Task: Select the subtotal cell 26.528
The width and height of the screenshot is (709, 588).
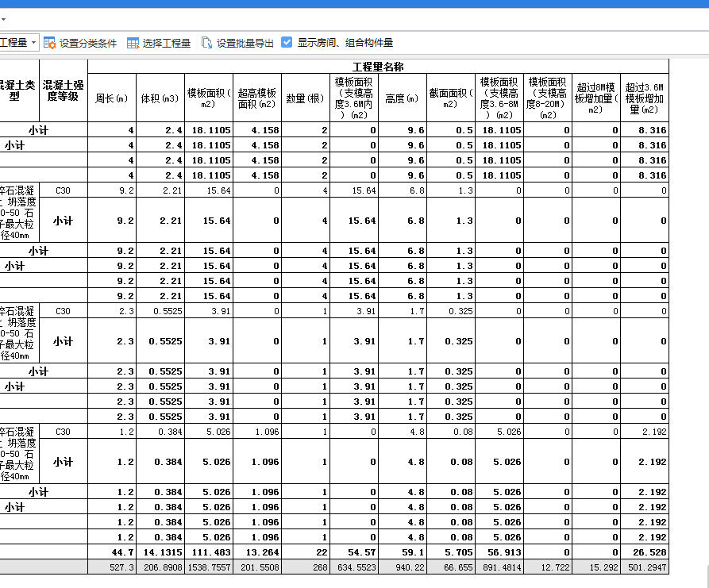Action: 644,552
